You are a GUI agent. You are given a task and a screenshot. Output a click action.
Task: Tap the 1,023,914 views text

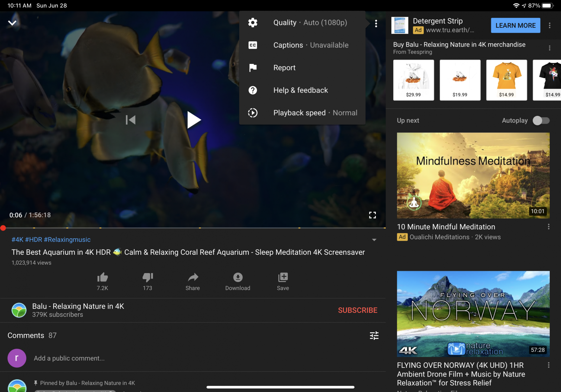tap(31, 263)
